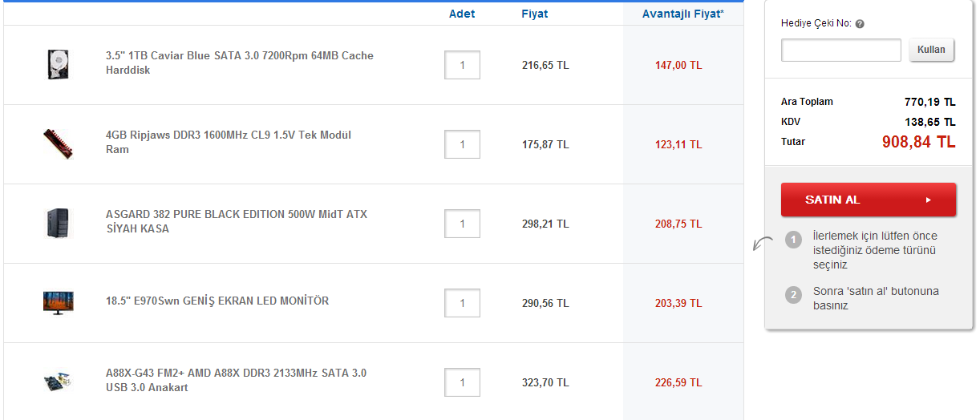
Task: Click the Caviar Blue Harddisk product name
Action: [239, 63]
